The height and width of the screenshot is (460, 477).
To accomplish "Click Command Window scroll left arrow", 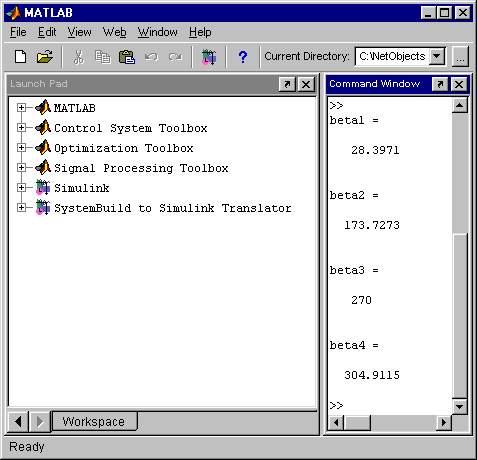I will pyautogui.click(x=336, y=423).
